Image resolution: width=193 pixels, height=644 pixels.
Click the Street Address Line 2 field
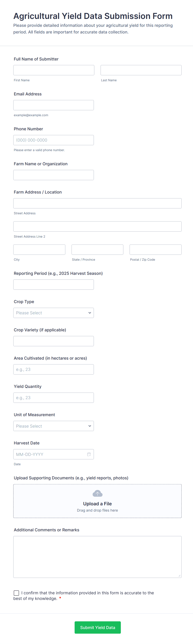point(97,227)
